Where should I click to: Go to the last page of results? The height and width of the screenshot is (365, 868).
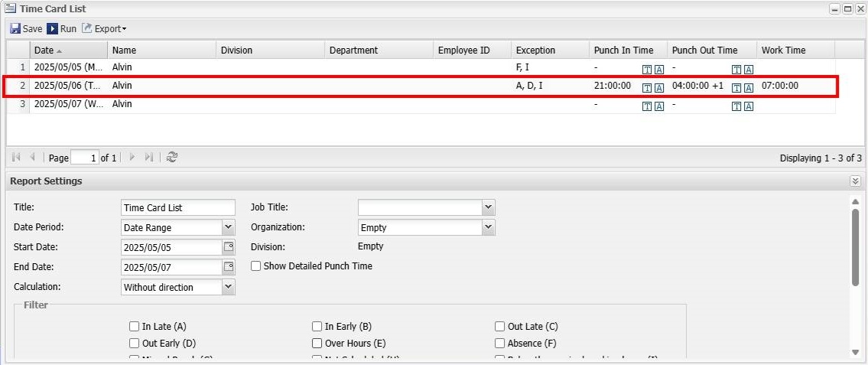[148, 158]
